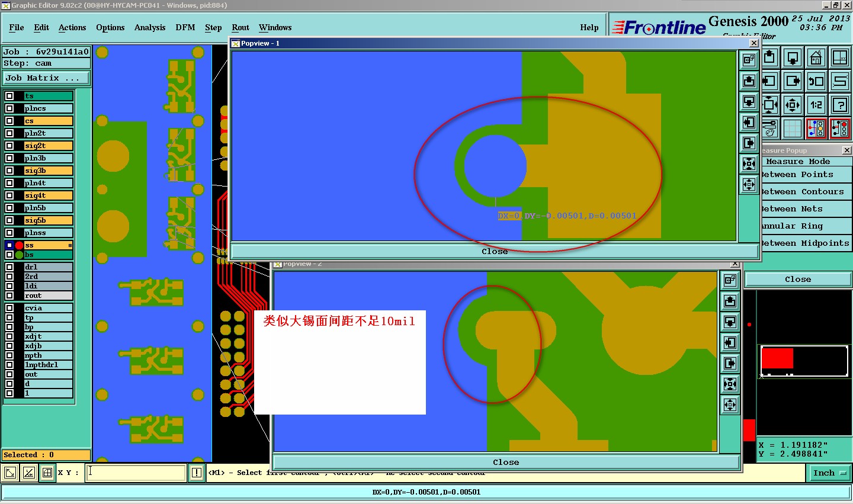Click the red overview thumbnail
This screenshot has width=853, height=504.
pos(777,358)
